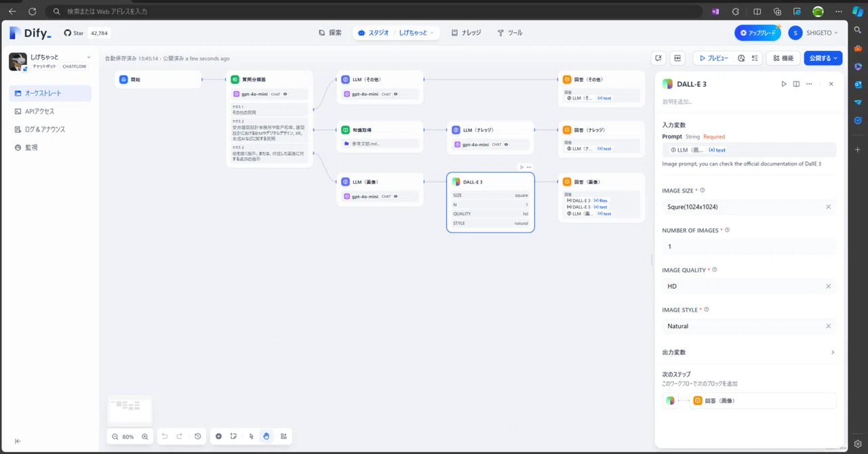Screen dimensions: 868x454
Task: Open run history clock icon
Action: 741,58
